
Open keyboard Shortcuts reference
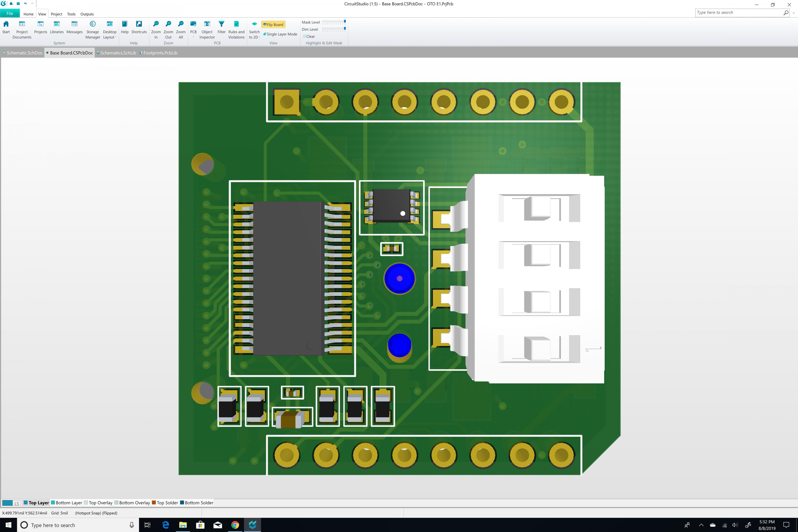139,28
